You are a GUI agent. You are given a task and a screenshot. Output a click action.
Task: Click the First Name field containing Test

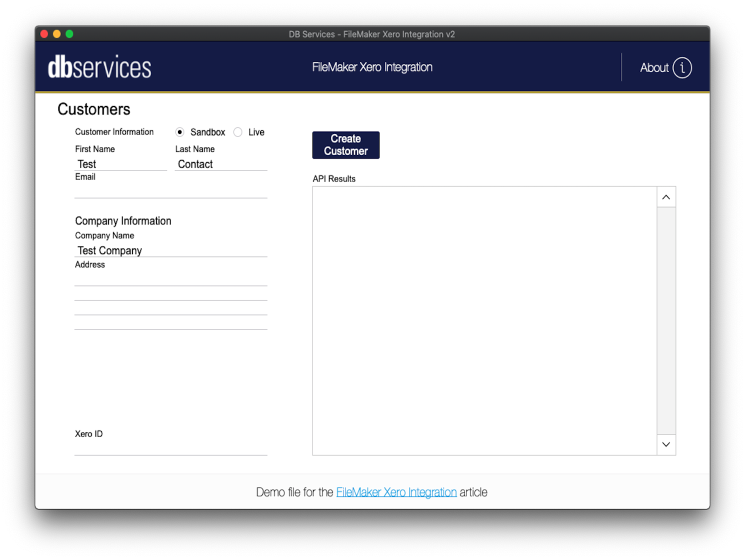(120, 164)
